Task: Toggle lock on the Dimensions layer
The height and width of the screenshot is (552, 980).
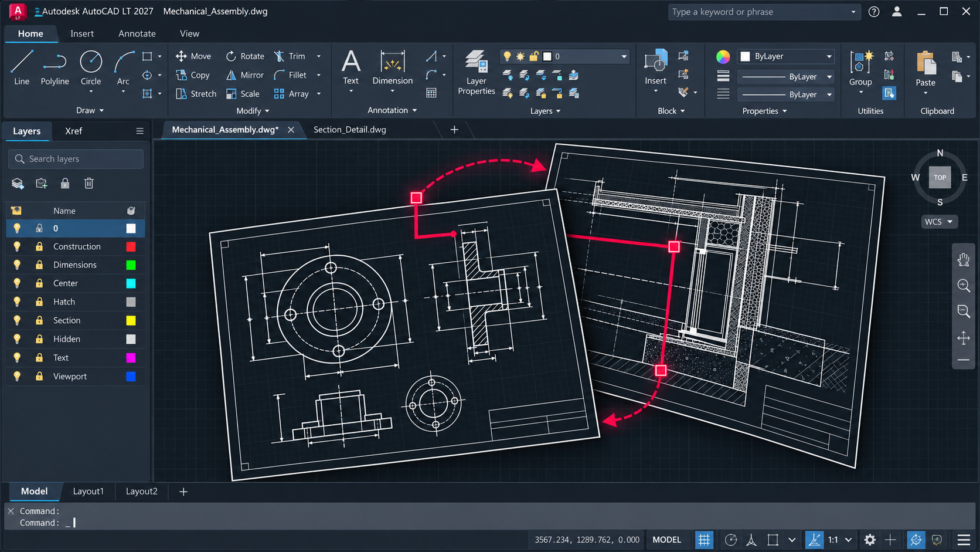Action: click(x=39, y=265)
